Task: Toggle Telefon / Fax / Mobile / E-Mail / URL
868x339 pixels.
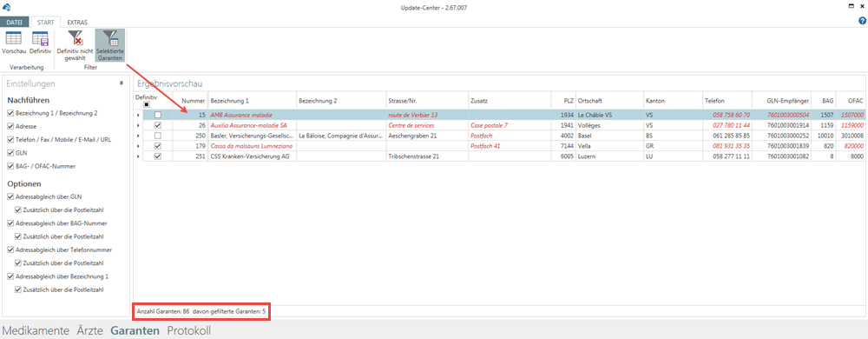Action: (x=11, y=140)
